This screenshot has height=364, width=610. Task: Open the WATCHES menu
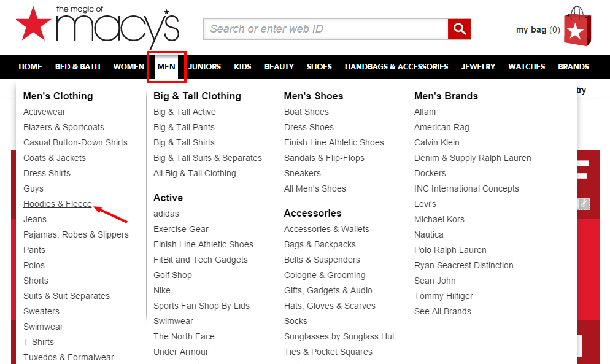[527, 66]
